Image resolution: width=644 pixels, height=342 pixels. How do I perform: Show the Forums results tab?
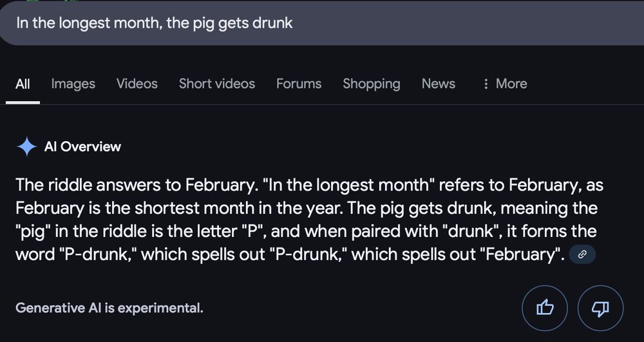[x=299, y=84]
